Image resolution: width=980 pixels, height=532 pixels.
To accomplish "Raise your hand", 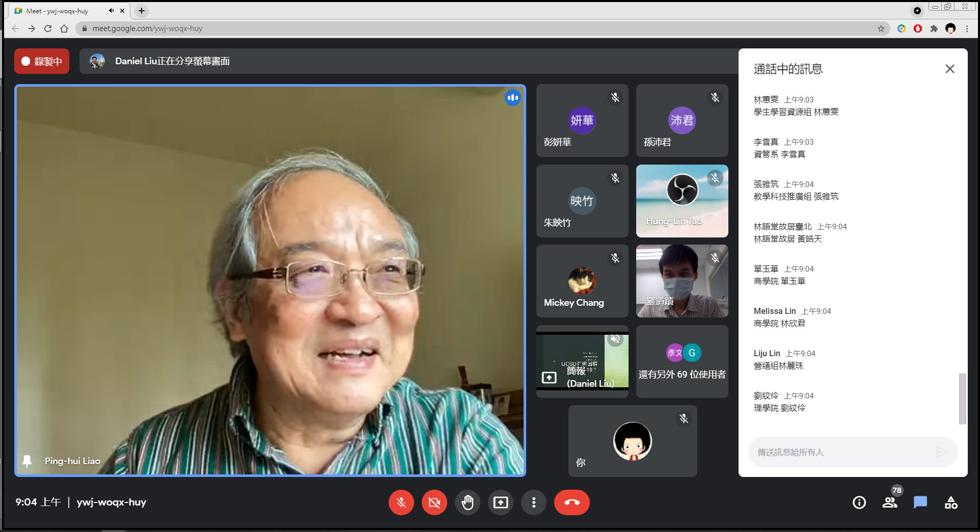I will click(x=468, y=502).
